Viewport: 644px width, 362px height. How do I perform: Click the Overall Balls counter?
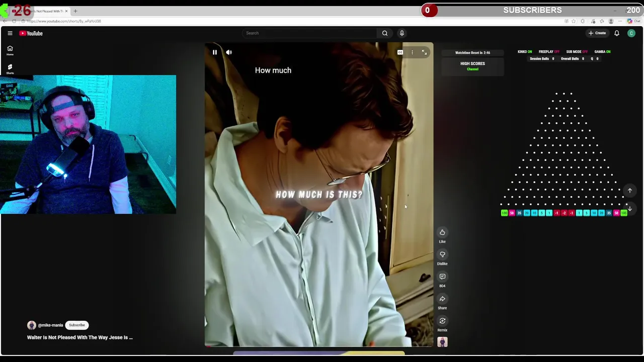coord(573,59)
